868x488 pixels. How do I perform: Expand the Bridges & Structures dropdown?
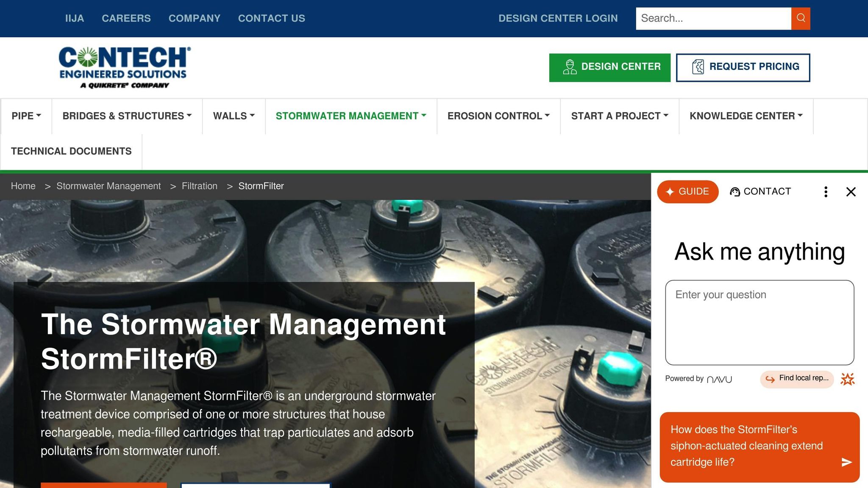[x=127, y=116]
